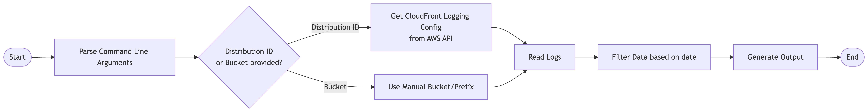Click the arrow from Generate Output to End
This screenshot has width=868, height=112.
click(829, 57)
